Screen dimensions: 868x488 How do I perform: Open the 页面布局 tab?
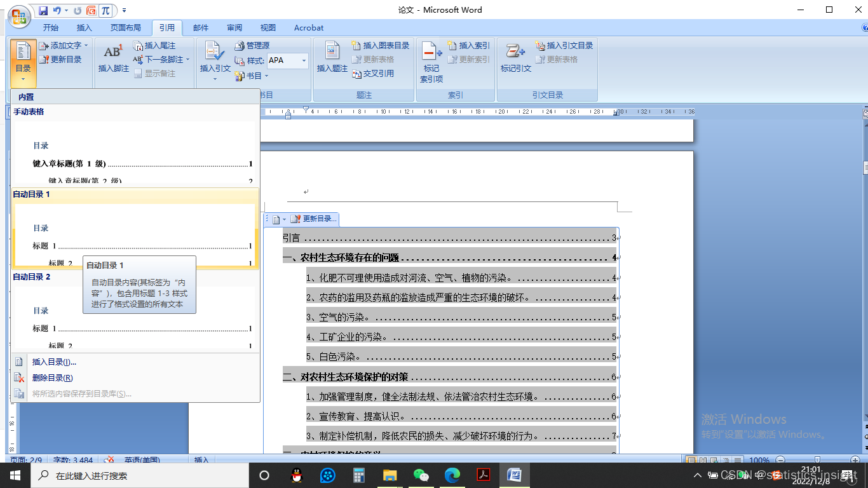126,28
